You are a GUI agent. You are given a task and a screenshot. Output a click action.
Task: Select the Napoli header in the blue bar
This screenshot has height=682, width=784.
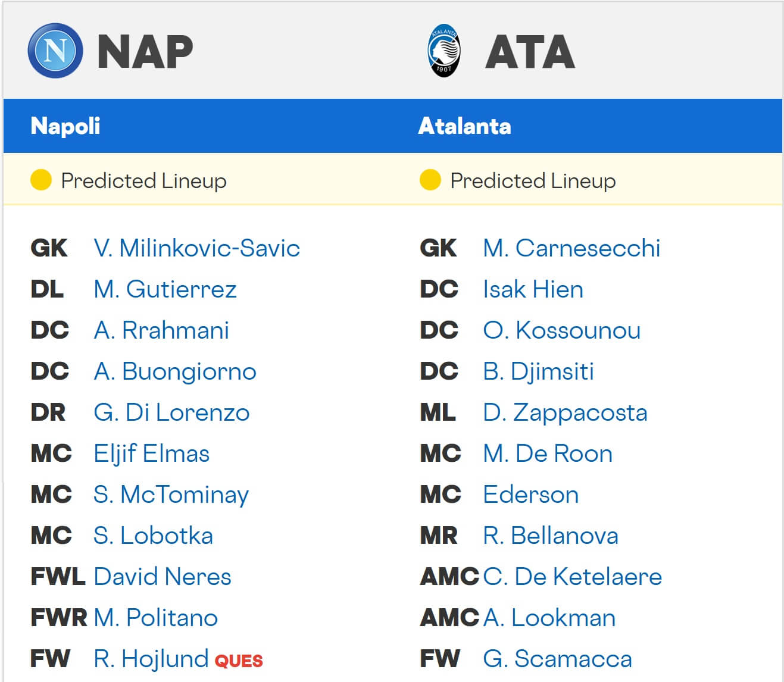point(65,126)
